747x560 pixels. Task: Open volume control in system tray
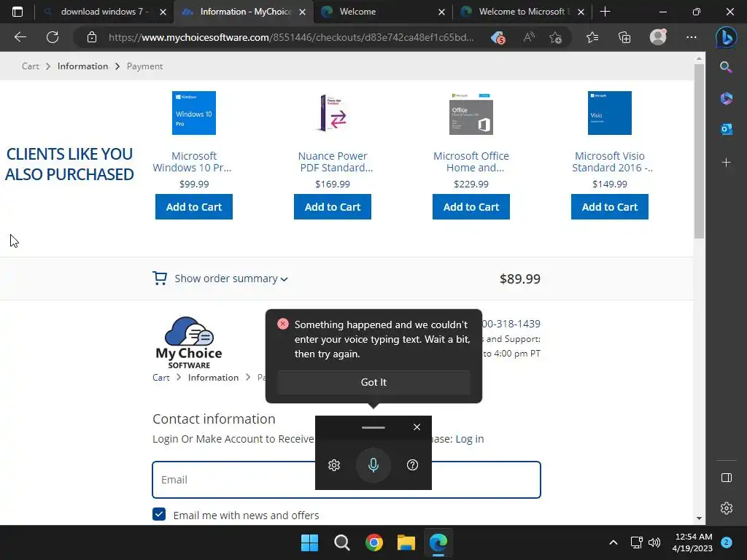(654, 542)
